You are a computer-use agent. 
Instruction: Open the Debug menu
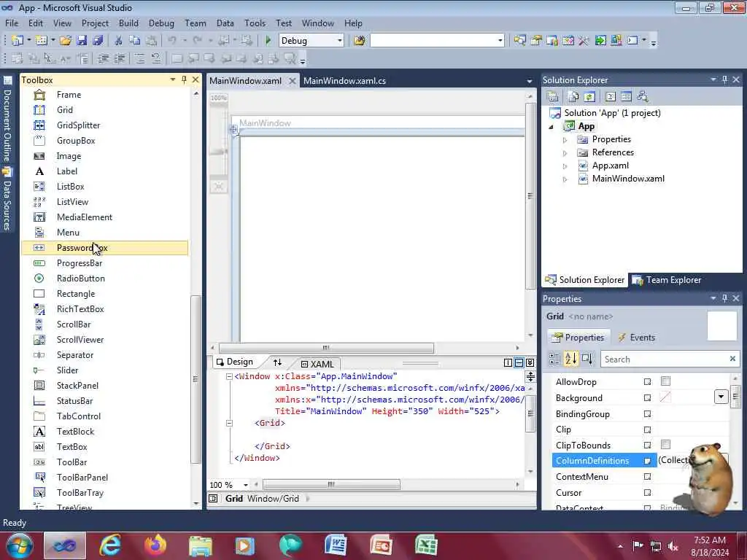[161, 23]
